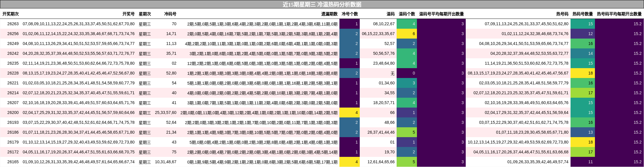The height and width of the screenshot is (167, 644).
Task: Click hot count 13 in row 26186
Action: click(x=583, y=132)
